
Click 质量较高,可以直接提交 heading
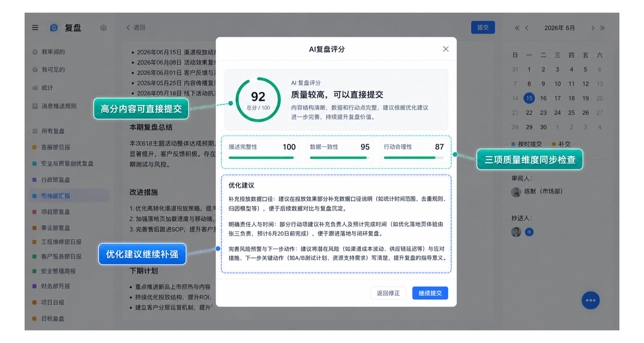click(x=337, y=95)
